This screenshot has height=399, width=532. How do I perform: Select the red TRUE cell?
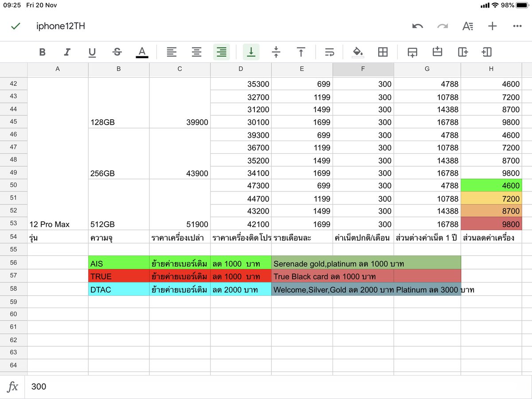[119, 276]
